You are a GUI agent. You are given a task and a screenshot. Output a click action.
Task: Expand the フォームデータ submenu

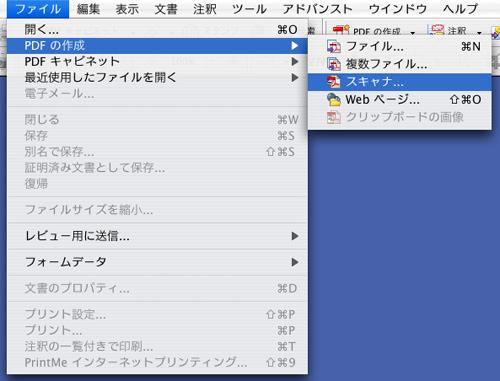[x=157, y=262]
